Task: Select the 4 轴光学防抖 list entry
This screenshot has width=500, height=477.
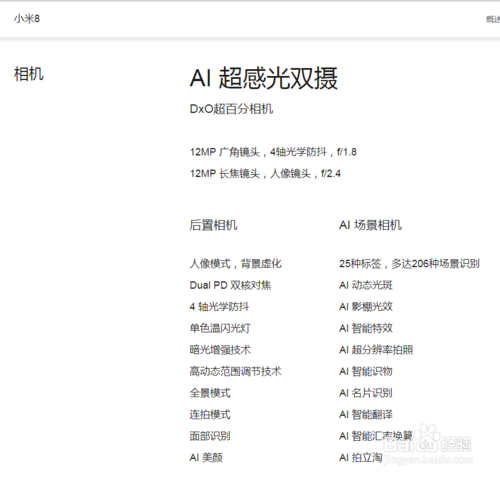Action: [219, 307]
